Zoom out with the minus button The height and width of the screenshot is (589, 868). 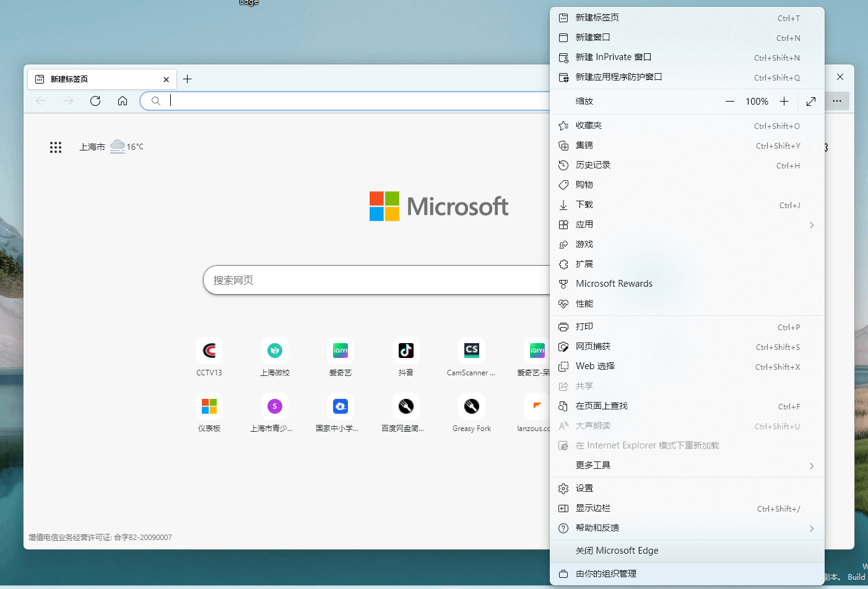click(730, 102)
